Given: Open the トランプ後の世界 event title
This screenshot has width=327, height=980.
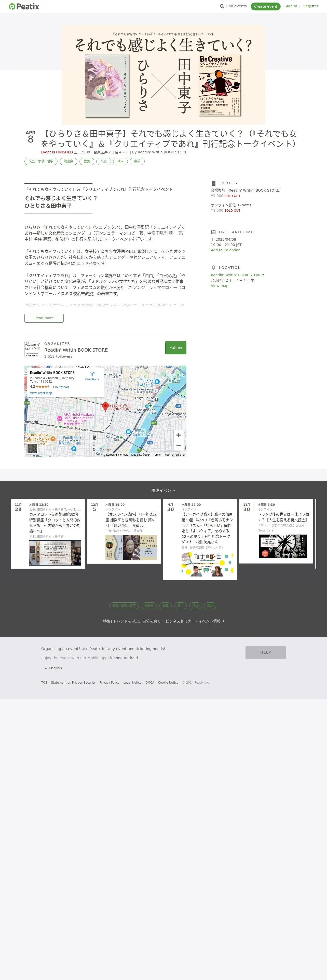Looking at the screenshot, I should (284, 517).
